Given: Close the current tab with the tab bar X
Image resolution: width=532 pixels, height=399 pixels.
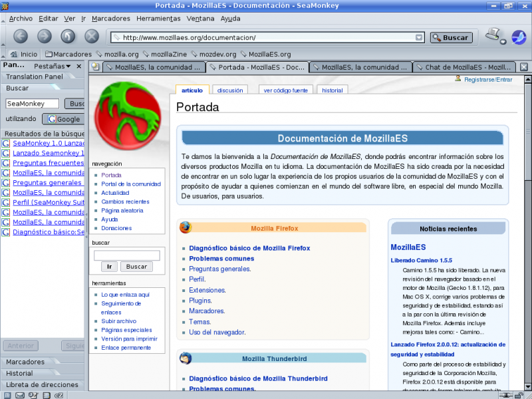Looking at the screenshot, I should click(524, 67).
